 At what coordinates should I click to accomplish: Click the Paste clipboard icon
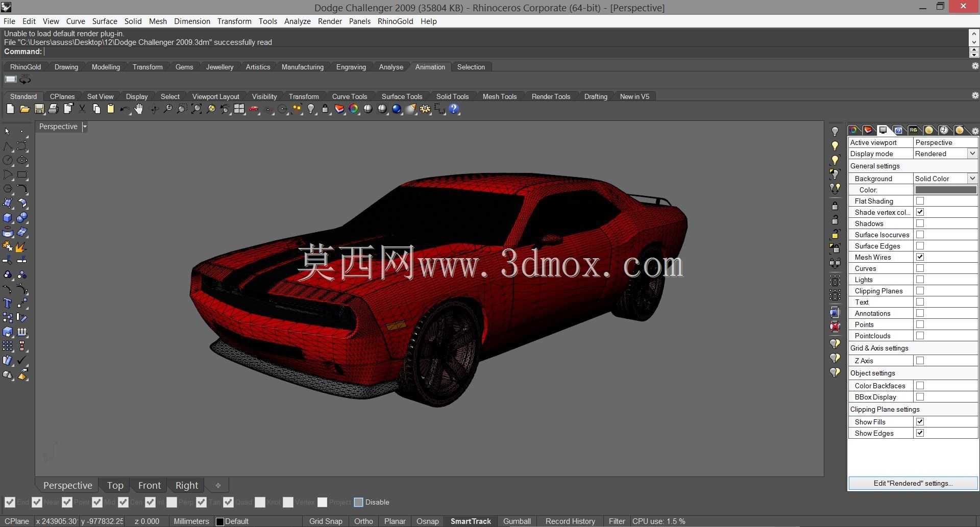(x=110, y=109)
